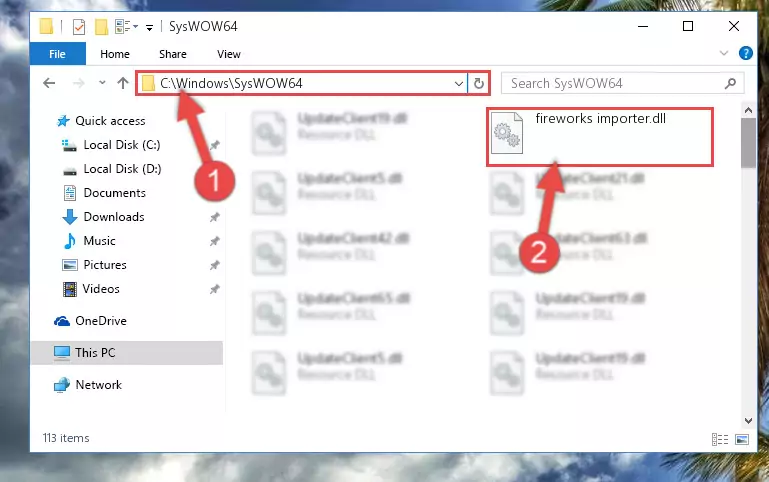The height and width of the screenshot is (482, 769).
Task: Click the pin icon beside Local Disk (C:)
Action: coord(214,145)
